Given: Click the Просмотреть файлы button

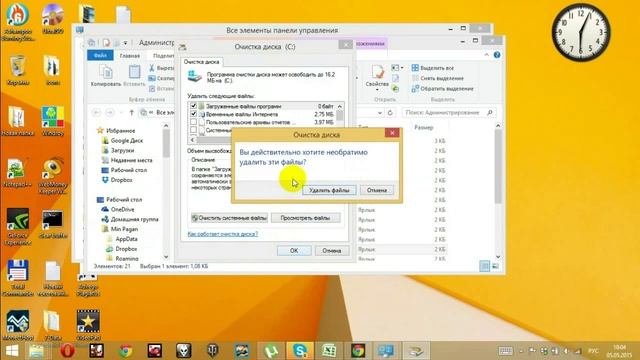Looking at the screenshot, I should point(305,218).
